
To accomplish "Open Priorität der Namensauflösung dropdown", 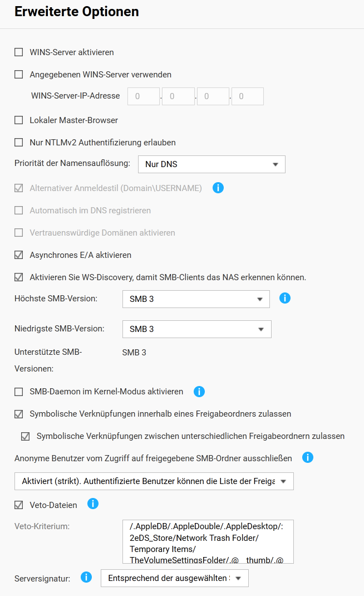I will pos(211,164).
